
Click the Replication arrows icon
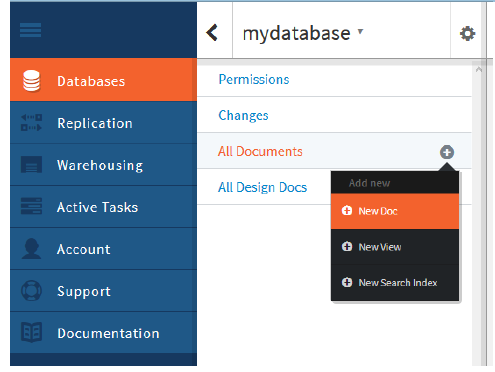31,123
